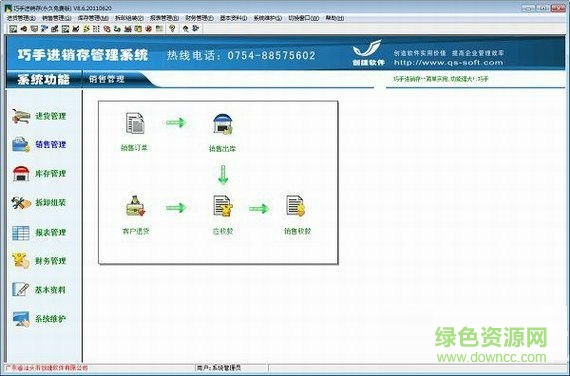This screenshot has width=570, height=376.
Task: Visit the http://www.qs-soft.com link in banner
Action: tap(449, 63)
